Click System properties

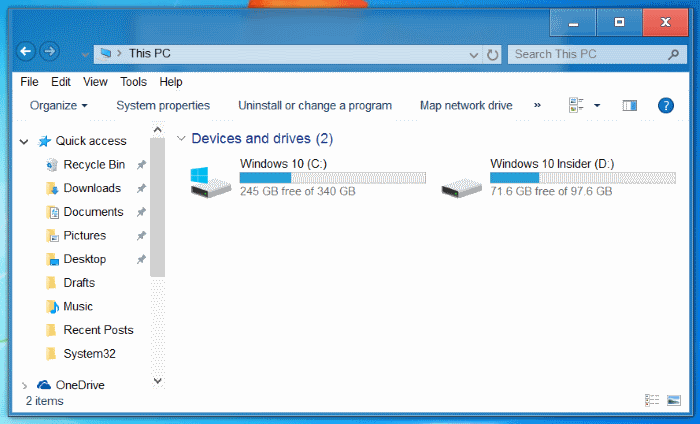tap(163, 105)
